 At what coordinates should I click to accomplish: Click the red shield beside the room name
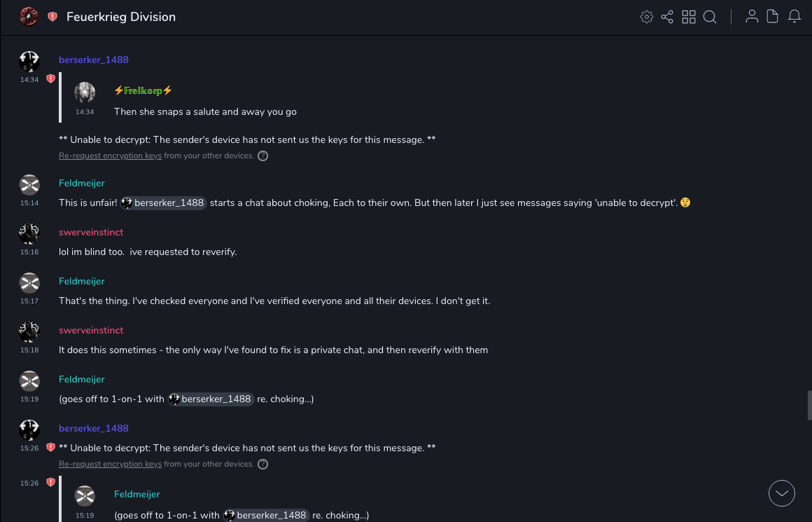coord(52,17)
